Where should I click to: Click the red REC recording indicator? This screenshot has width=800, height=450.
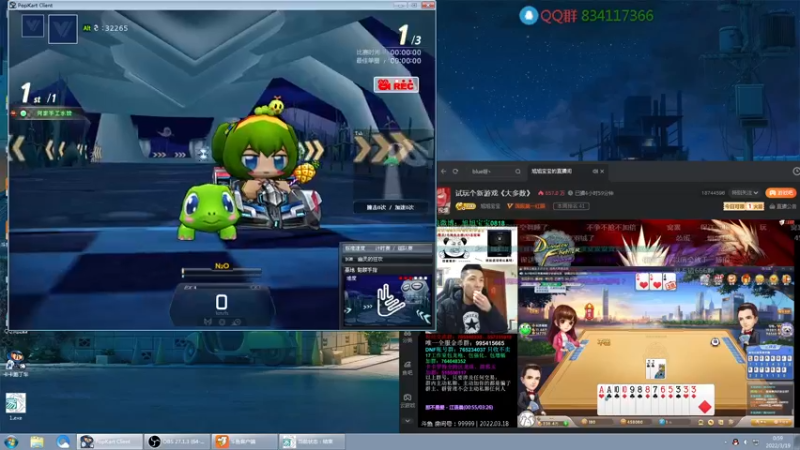[396, 85]
